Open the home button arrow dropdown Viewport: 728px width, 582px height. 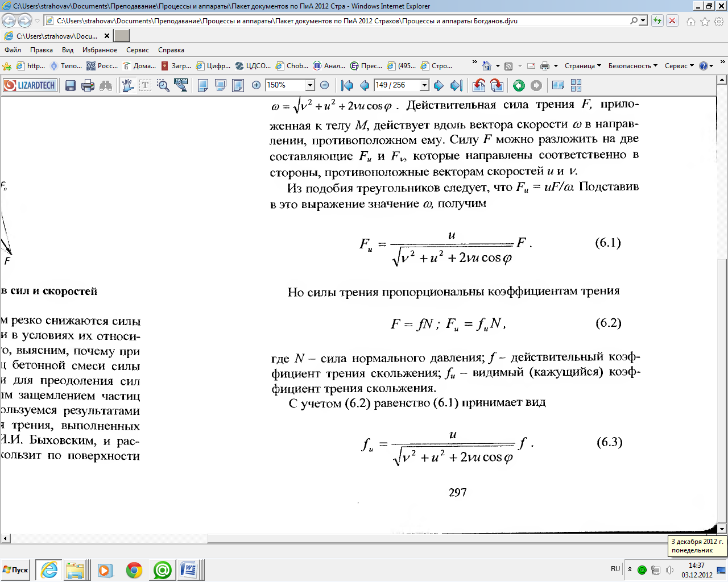point(498,66)
